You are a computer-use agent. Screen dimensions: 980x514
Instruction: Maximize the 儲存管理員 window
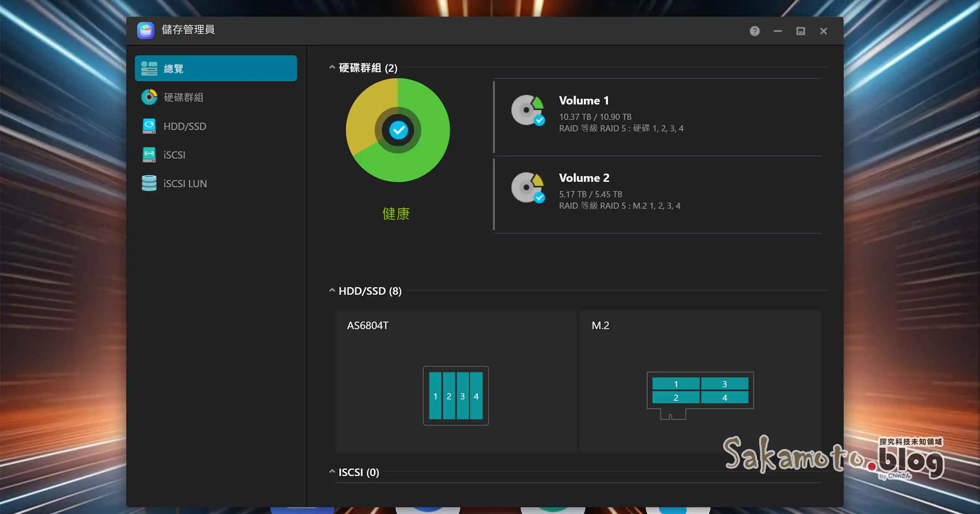[800, 31]
